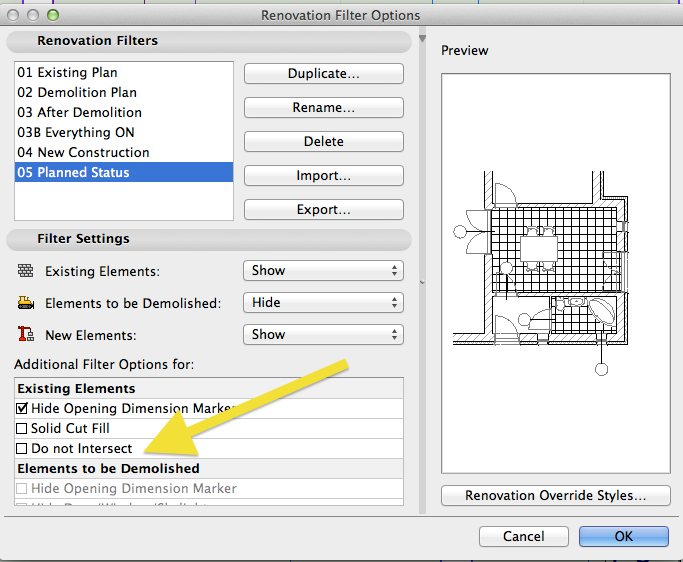Screen dimensions: 683x562
Task: Click the green zoom window button
Action: (53, 15)
